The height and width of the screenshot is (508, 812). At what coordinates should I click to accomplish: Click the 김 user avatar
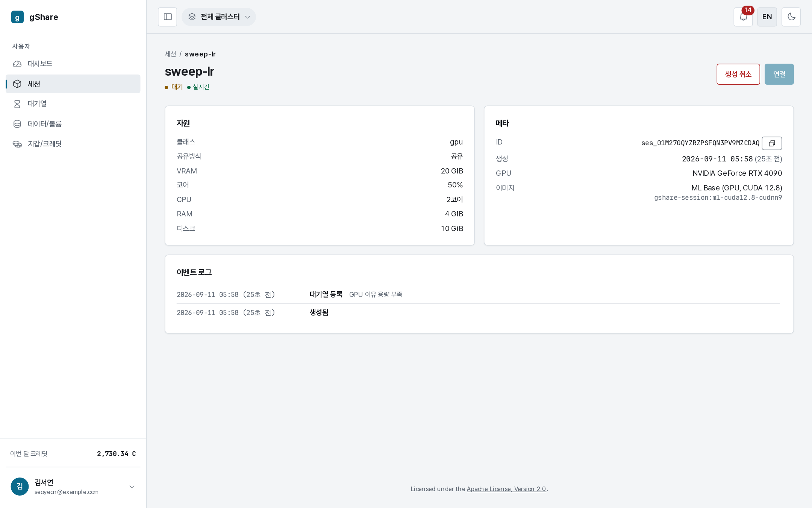tap(20, 487)
